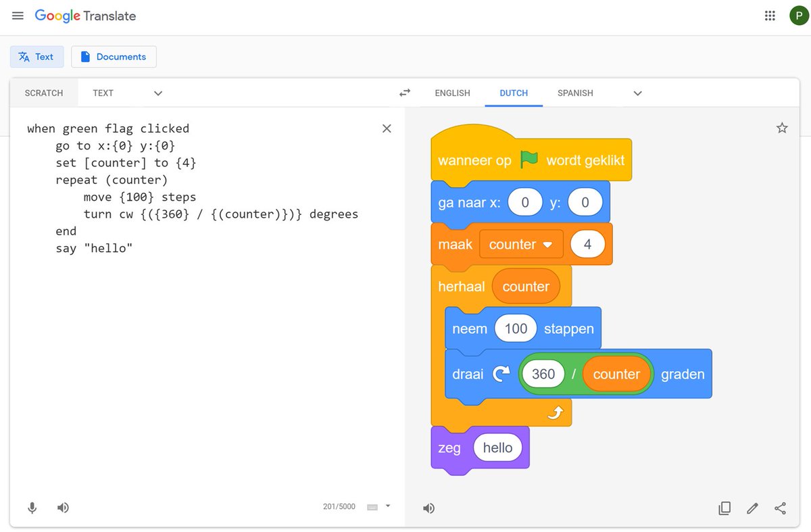Click the 'wordt geklikt' text on hat block

(585, 161)
